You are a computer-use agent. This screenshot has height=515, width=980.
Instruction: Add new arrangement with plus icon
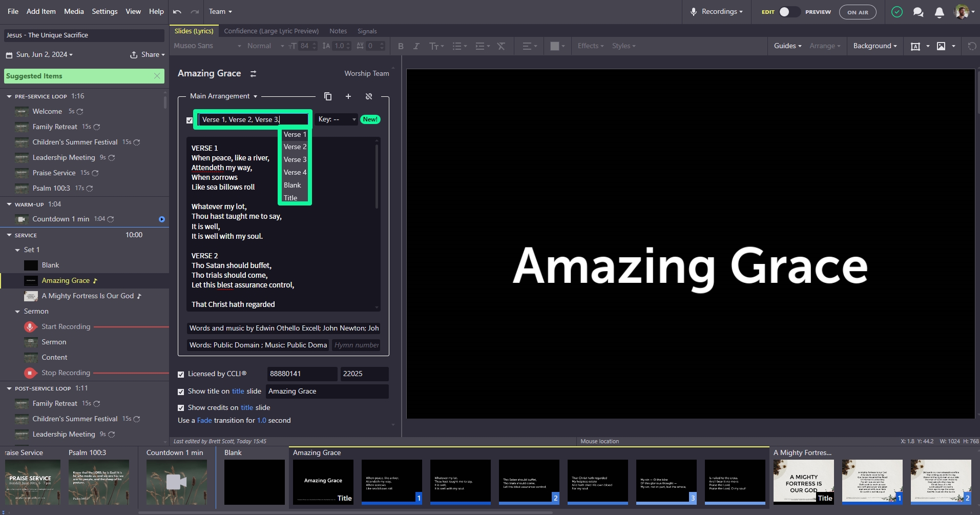point(348,96)
